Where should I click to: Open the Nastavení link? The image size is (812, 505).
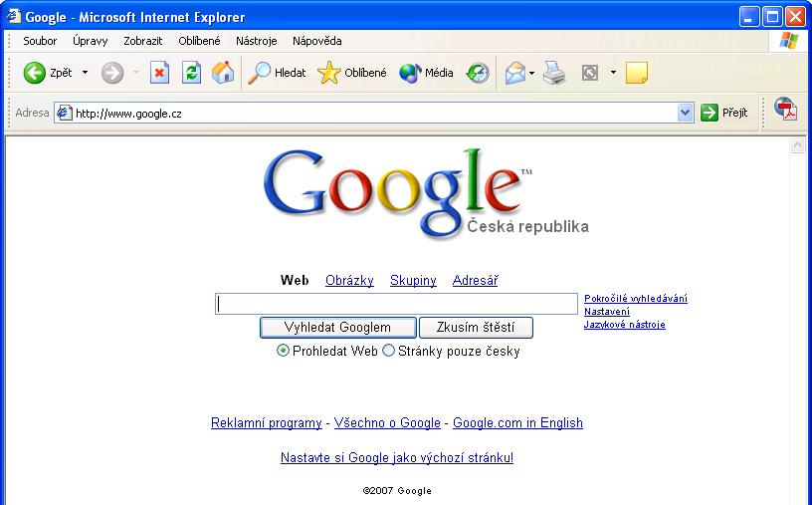click(x=607, y=311)
